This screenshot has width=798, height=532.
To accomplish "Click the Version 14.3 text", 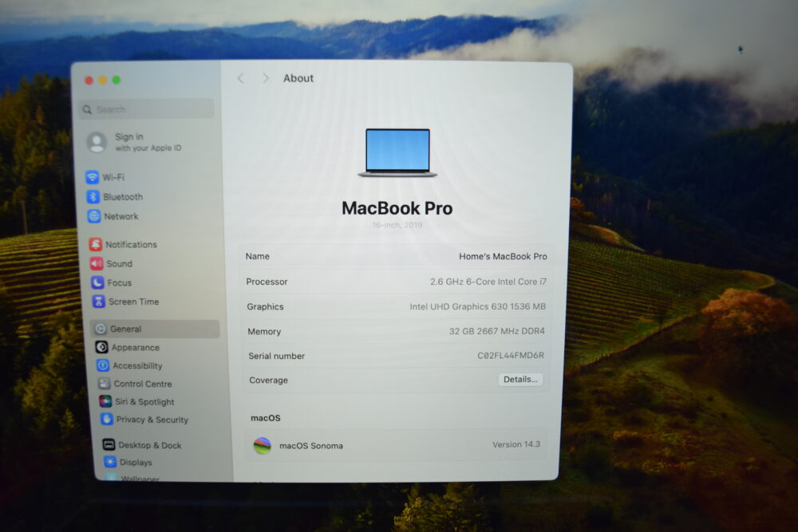I will click(516, 444).
